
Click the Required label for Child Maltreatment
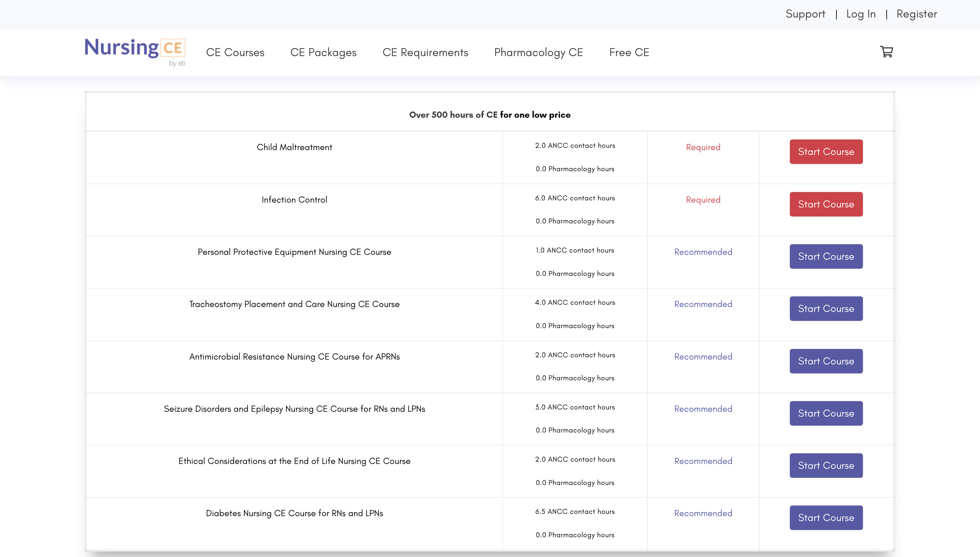click(x=703, y=147)
